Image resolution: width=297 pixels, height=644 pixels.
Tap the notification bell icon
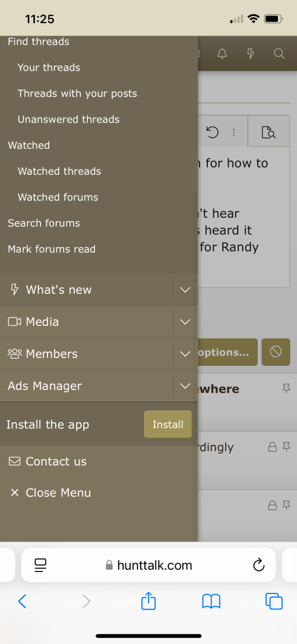pos(222,54)
